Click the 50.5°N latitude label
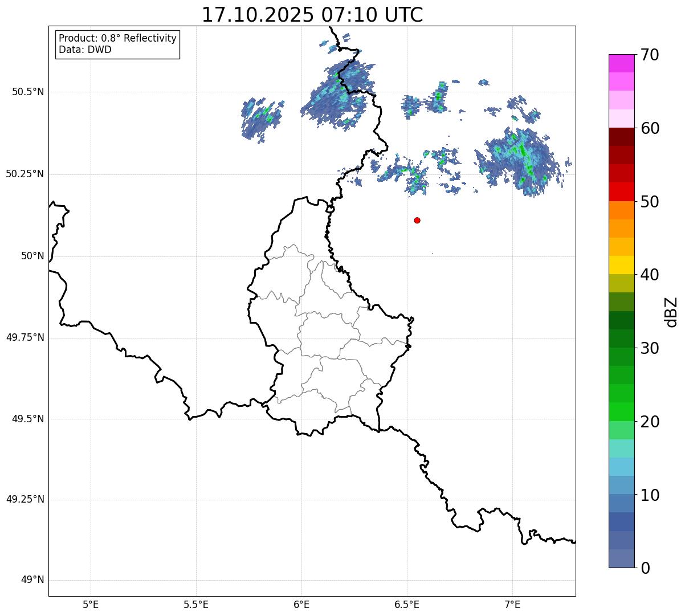The image size is (685, 616). 28,92
